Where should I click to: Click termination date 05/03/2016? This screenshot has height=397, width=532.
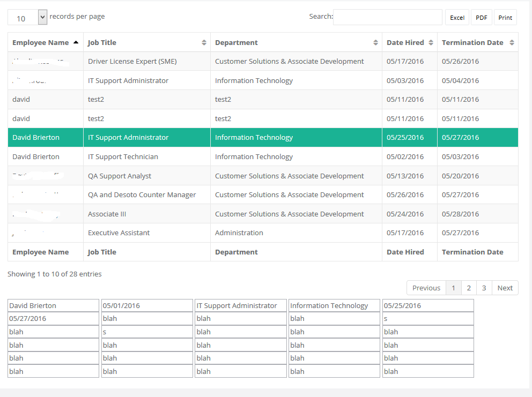tap(461, 156)
